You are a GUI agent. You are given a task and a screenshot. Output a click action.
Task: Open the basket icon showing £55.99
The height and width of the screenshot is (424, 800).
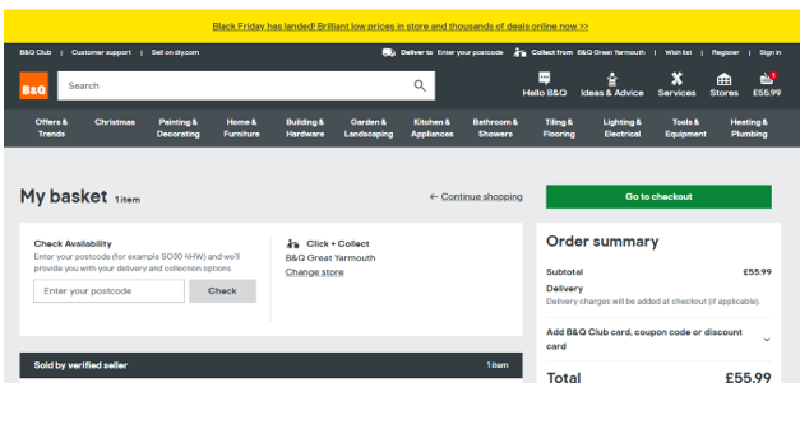coord(767,78)
